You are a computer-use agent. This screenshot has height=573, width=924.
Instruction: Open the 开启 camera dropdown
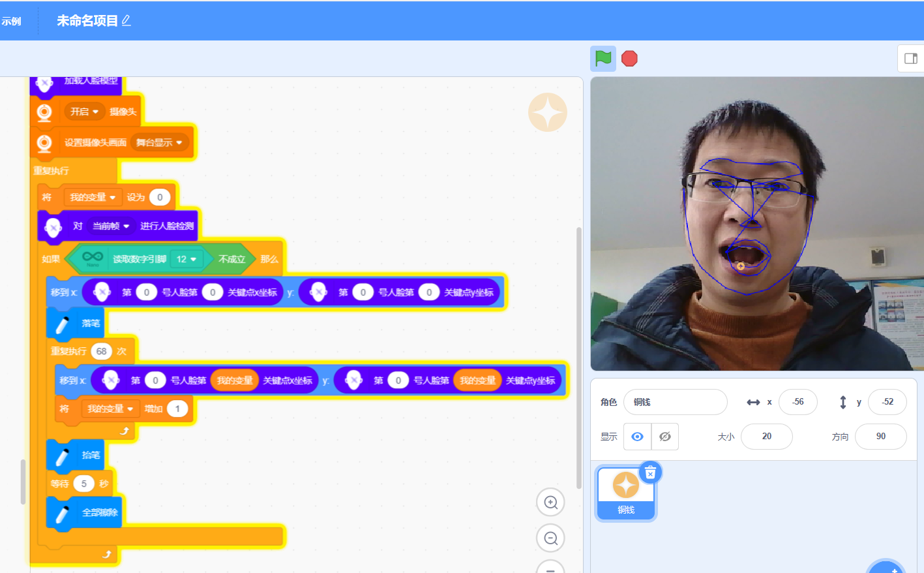click(x=85, y=112)
